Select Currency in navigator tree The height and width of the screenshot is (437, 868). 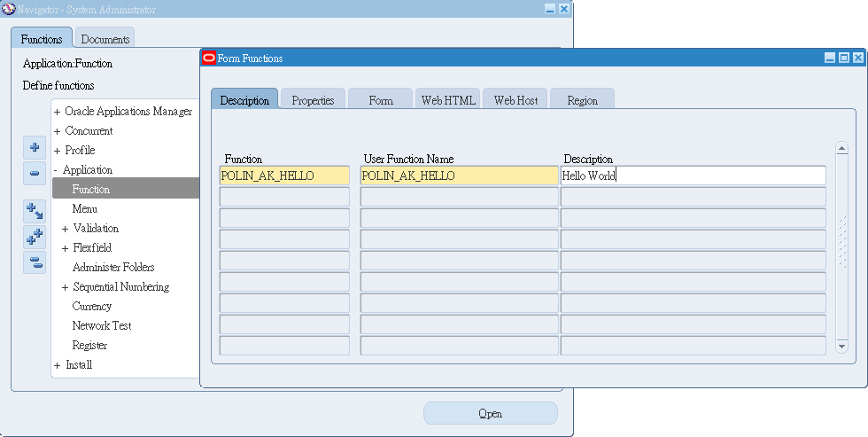point(92,307)
